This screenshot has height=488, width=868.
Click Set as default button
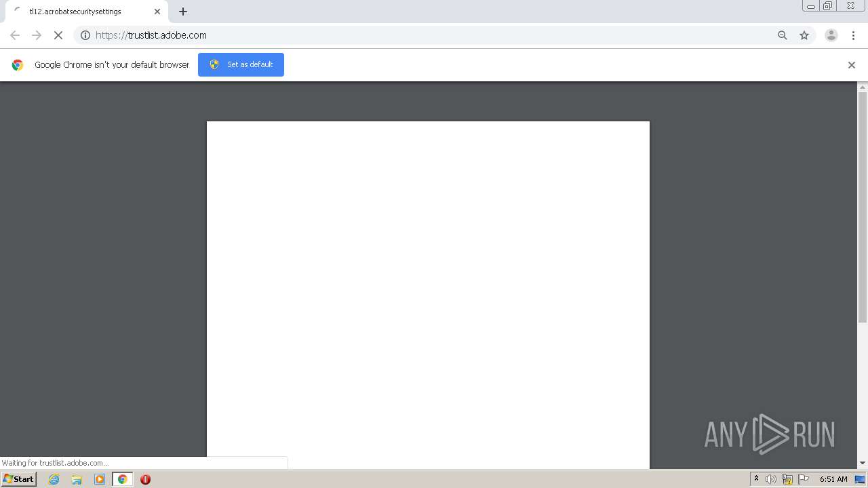tap(241, 64)
